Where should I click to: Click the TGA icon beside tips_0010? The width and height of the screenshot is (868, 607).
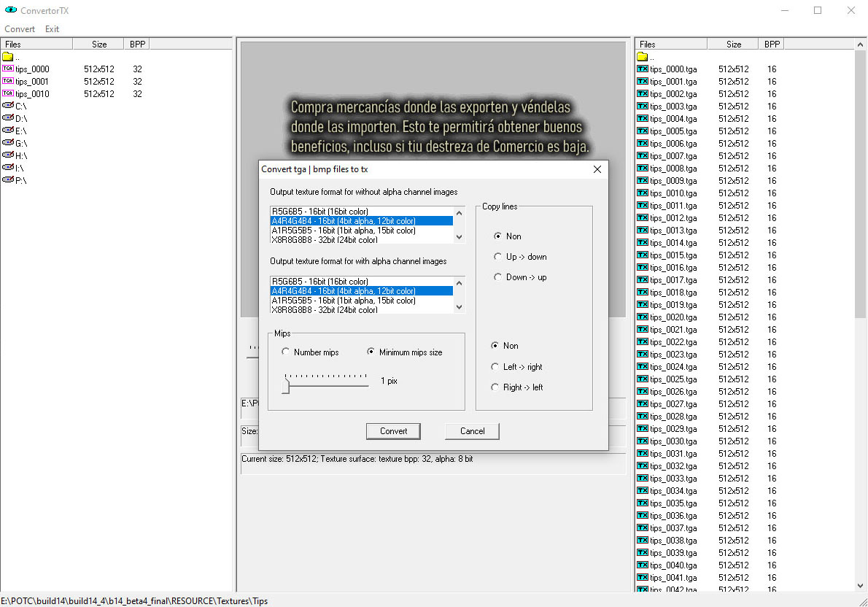point(8,93)
